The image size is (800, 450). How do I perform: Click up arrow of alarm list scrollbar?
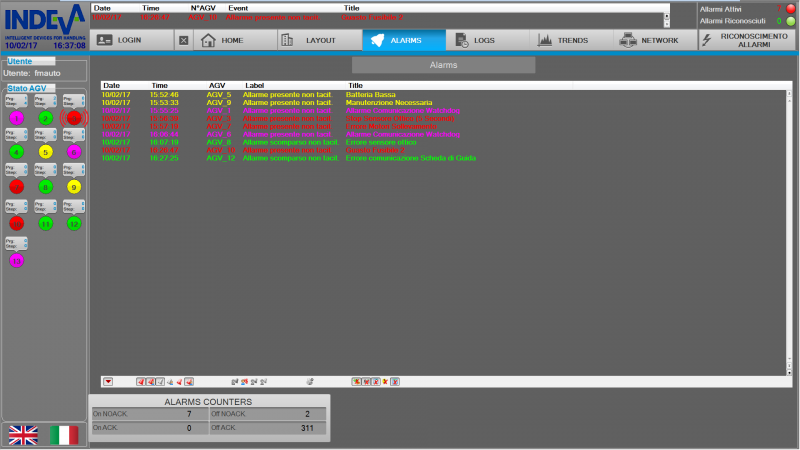click(789, 94)
